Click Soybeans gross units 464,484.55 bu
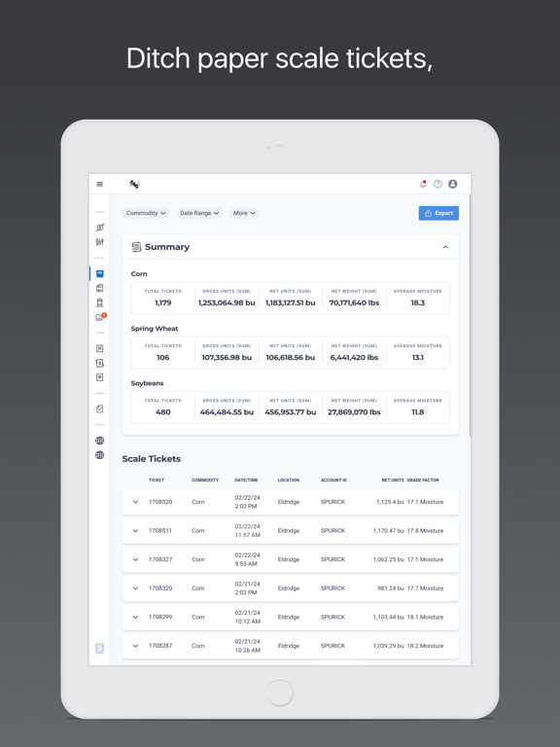This screenshot has height=747, width=560. 227,412
